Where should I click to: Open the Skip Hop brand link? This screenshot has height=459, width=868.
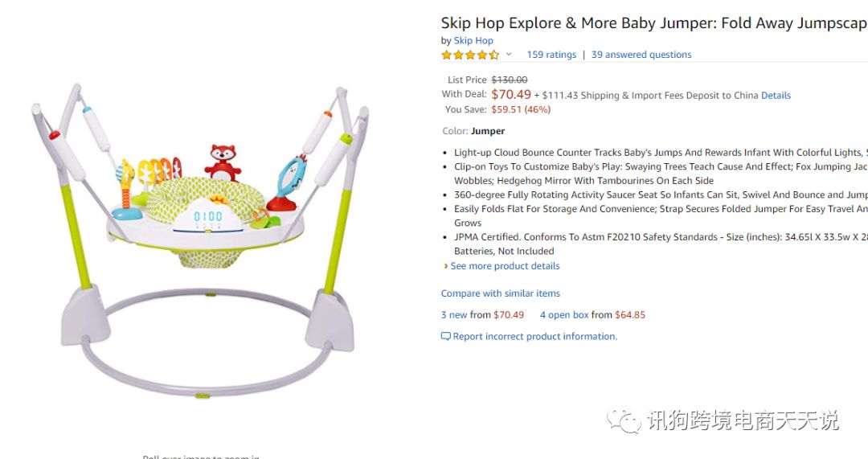[x=473, y=40]
